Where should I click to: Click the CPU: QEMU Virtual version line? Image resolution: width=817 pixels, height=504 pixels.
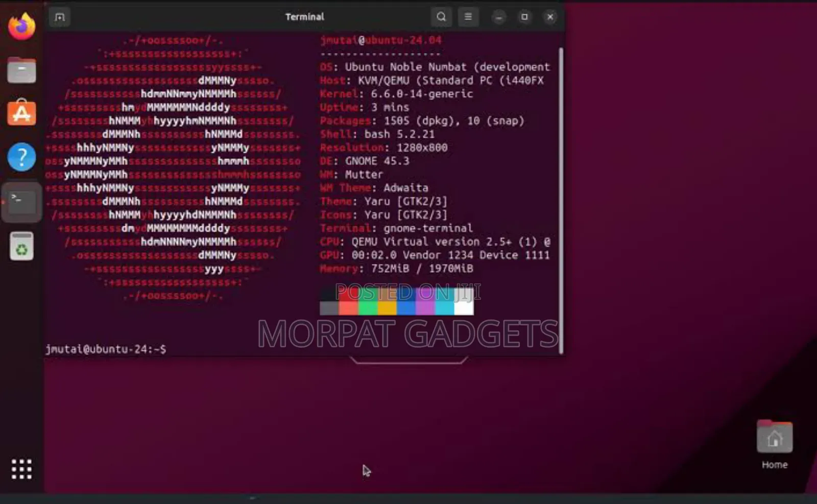coord(435,242)
